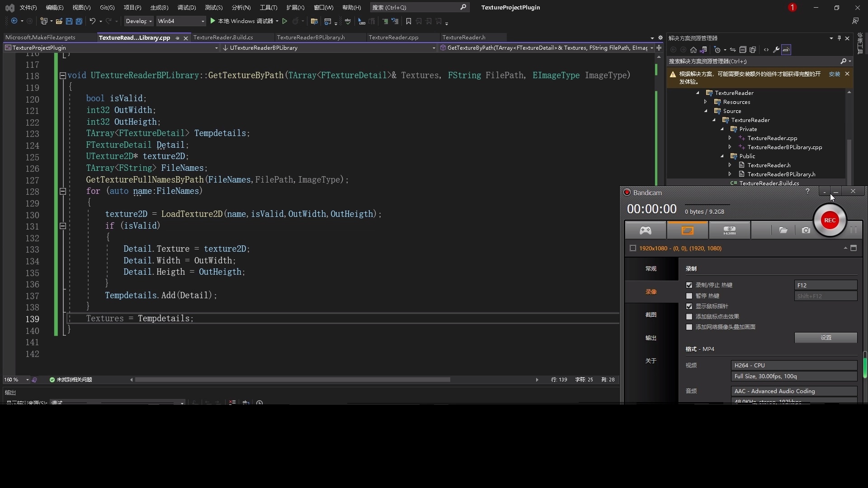
Task: Toggle 暂停 热键 checkbox
Action: [689, 296]
